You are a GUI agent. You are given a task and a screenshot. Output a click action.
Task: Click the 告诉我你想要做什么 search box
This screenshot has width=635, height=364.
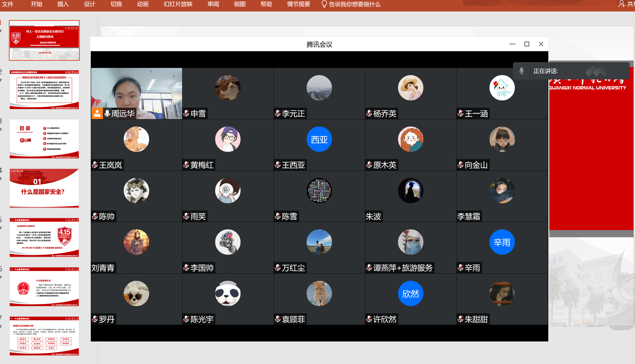[354, 4]
